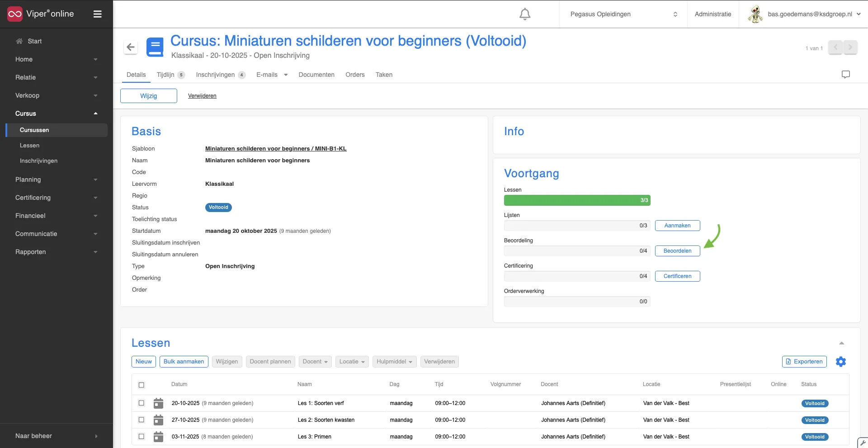Open the Pegasus Opleidingen organisation selector
Viewport: 868px width, 448px height.
click(x=623, y=14)
